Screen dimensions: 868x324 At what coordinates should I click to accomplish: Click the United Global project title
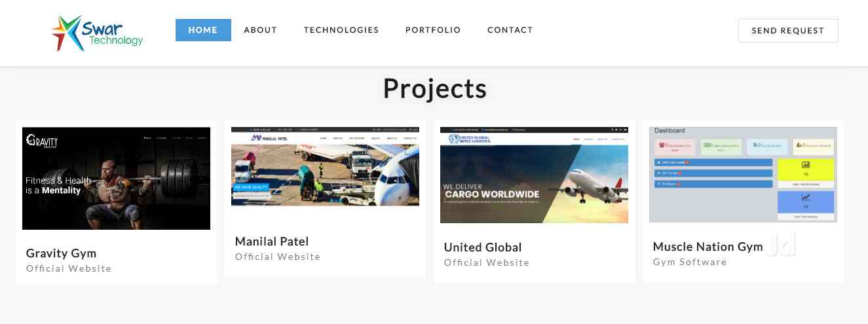point(483,247)
